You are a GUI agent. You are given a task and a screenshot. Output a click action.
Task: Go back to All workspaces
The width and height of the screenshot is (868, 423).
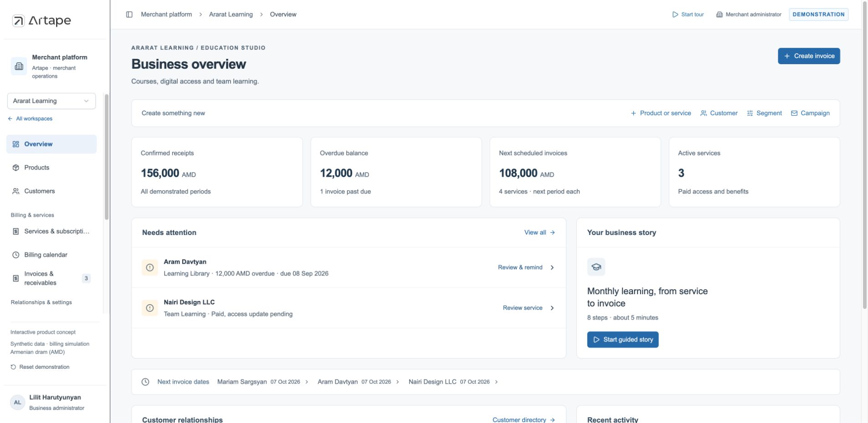(30, 119)
